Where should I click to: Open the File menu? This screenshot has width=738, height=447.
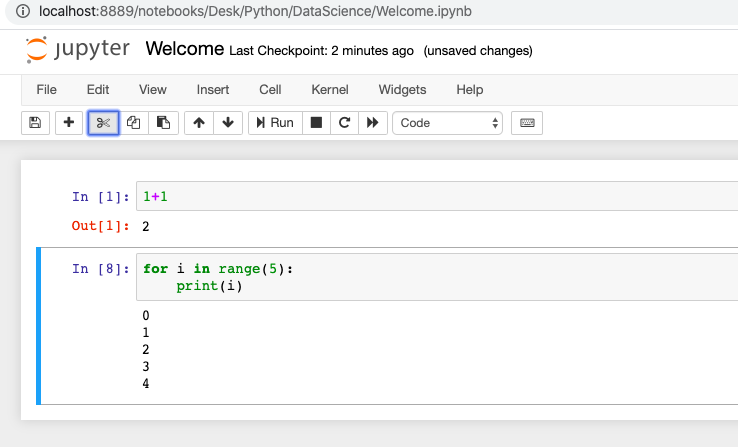47,89
